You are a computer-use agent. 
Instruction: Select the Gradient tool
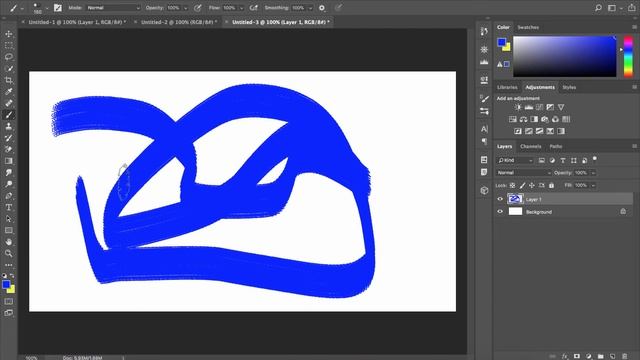9,161
